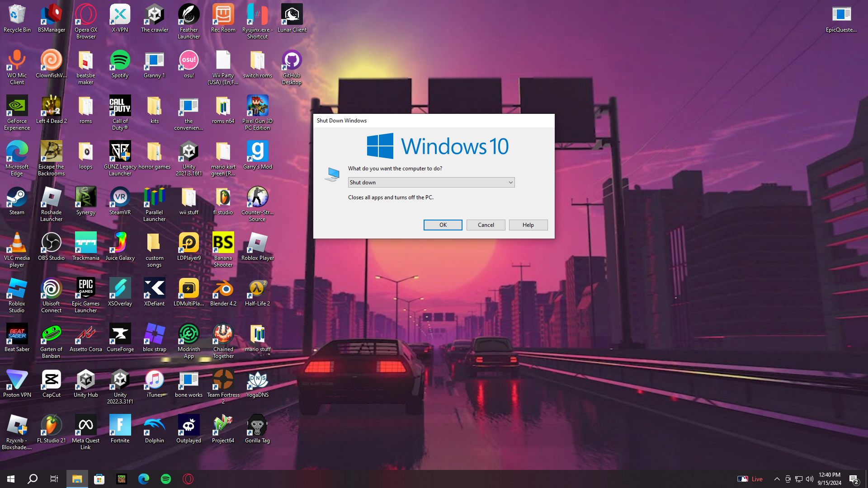Screen dimensions: 868x488
Task: Select the osu! desktop shortcut
Action: 189,61
